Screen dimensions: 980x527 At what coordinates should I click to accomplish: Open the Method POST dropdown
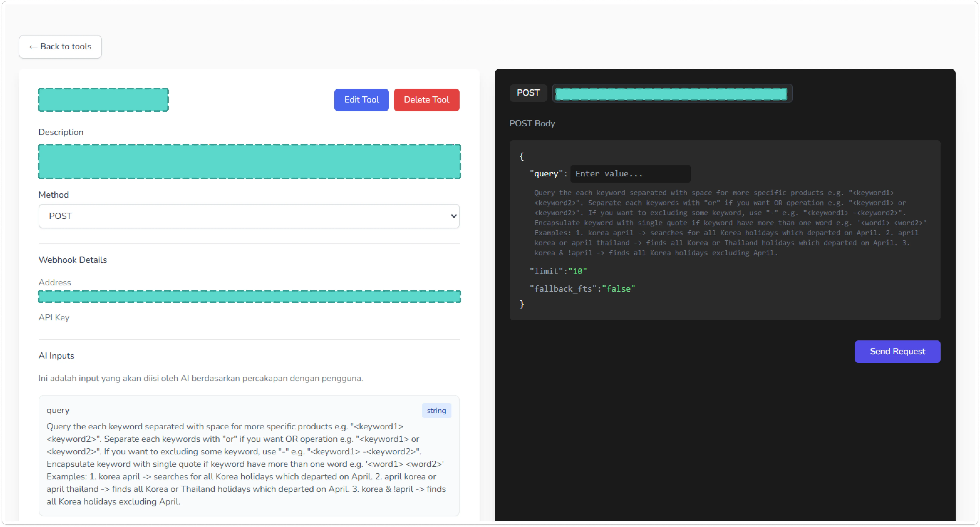[249, 216]
